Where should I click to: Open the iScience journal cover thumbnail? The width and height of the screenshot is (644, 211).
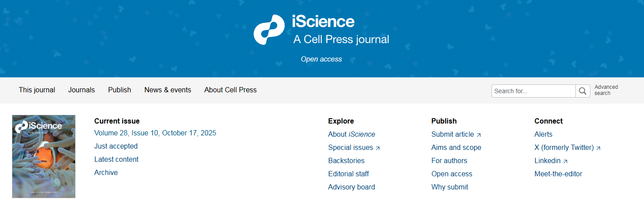point(44,156)
